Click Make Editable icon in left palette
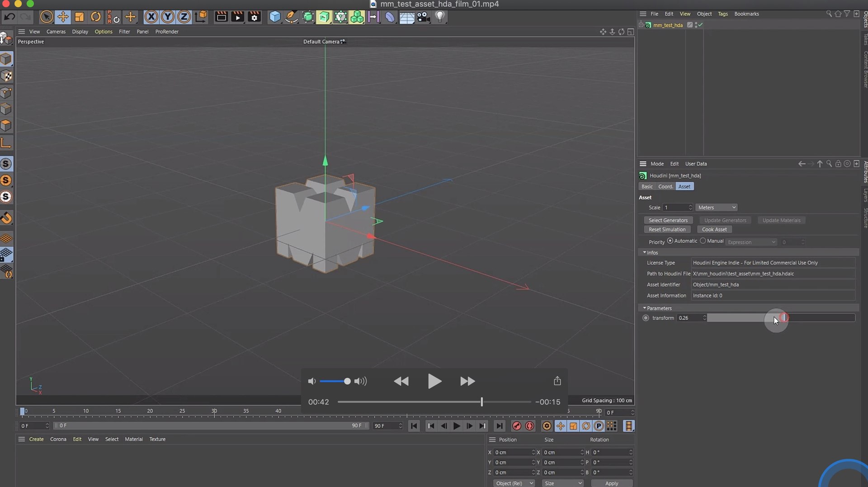Screen dimensions: 868x487 [6, 39]
